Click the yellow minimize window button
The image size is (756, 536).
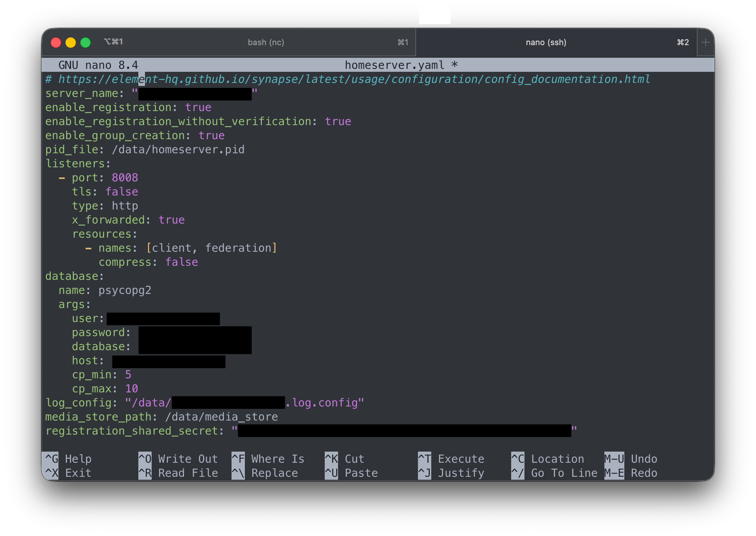pyautogui.click(x=71, y=43)
